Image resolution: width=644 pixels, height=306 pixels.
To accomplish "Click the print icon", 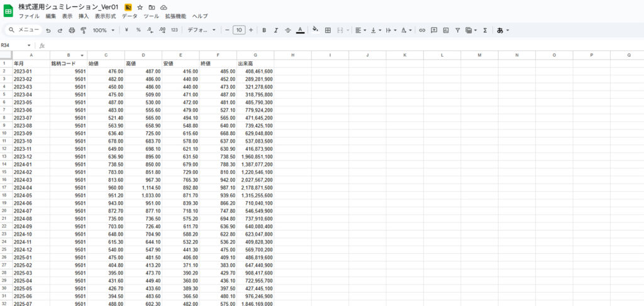I will coord(72,30).
